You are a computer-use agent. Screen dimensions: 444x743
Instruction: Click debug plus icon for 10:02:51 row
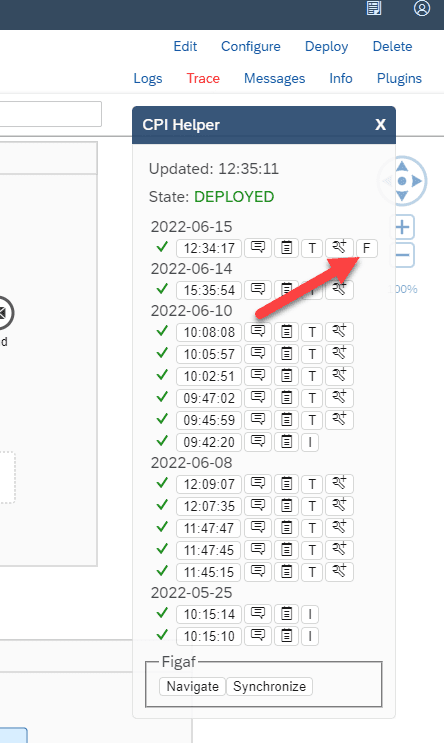339,376
